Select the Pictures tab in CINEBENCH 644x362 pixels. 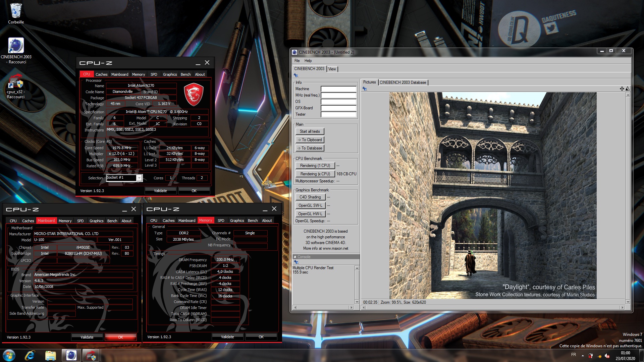[x=369, y=82]
